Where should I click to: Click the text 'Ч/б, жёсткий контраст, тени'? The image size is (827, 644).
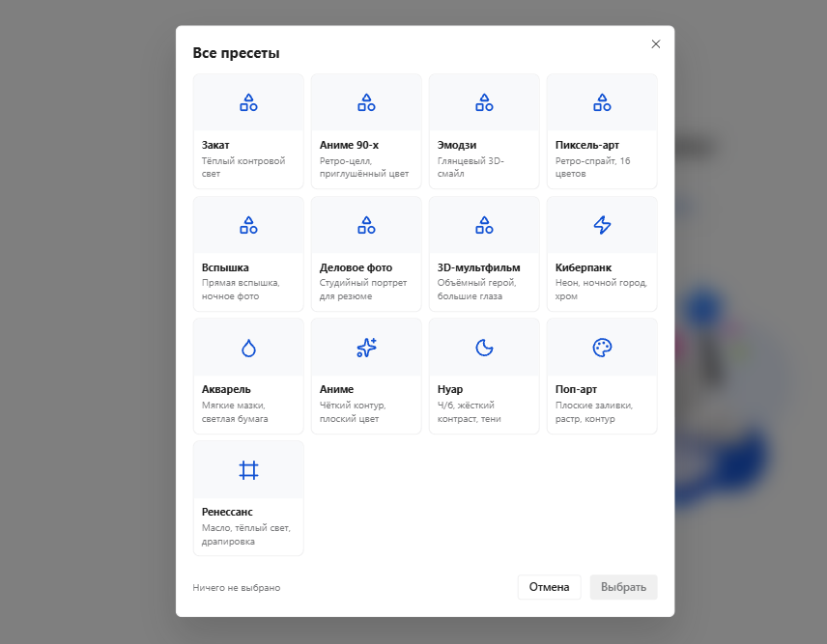coord(469,412)
